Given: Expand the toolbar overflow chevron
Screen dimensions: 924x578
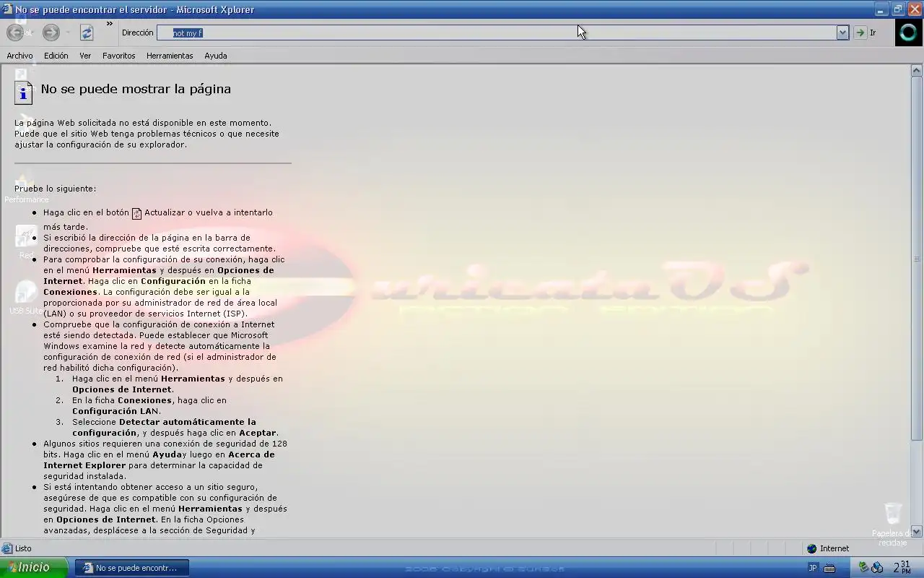Looking at the screenshot, I should 110,24.
